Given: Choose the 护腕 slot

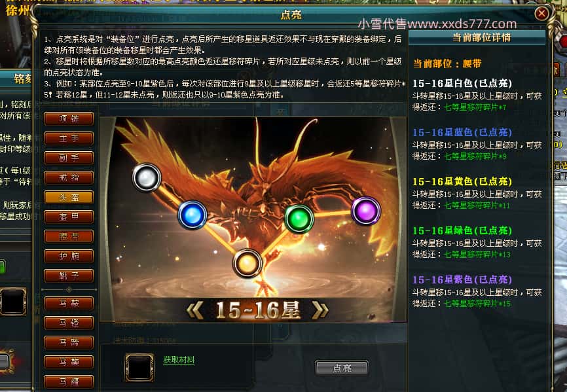Looking at the screenshot, I should [x=69, y=256].
